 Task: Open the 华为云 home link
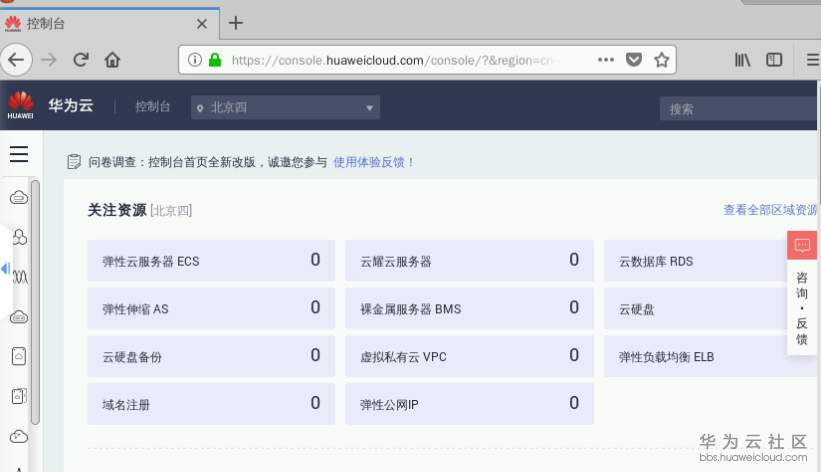tap(71, 105)
